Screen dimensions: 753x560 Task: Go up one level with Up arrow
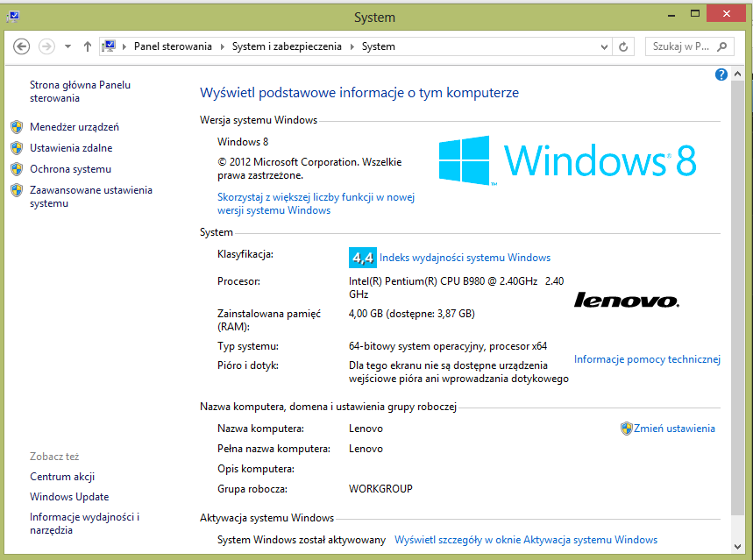tap(88, 46)
